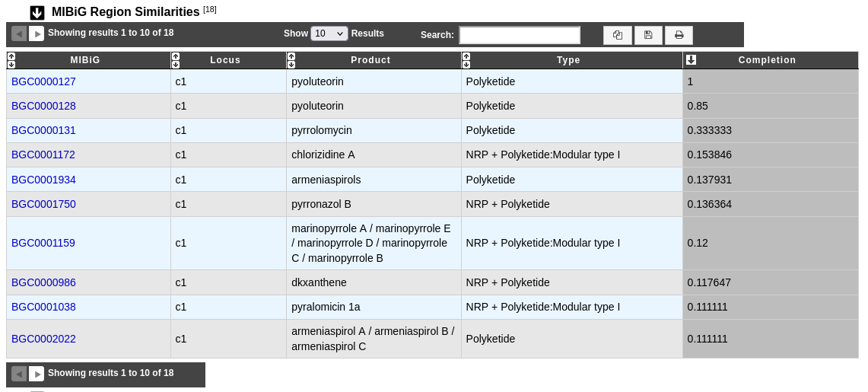The width and height of the screenshot is (868, 392).
Task: Select the pyralomicin 1a product cell
Action: (374, 307)
